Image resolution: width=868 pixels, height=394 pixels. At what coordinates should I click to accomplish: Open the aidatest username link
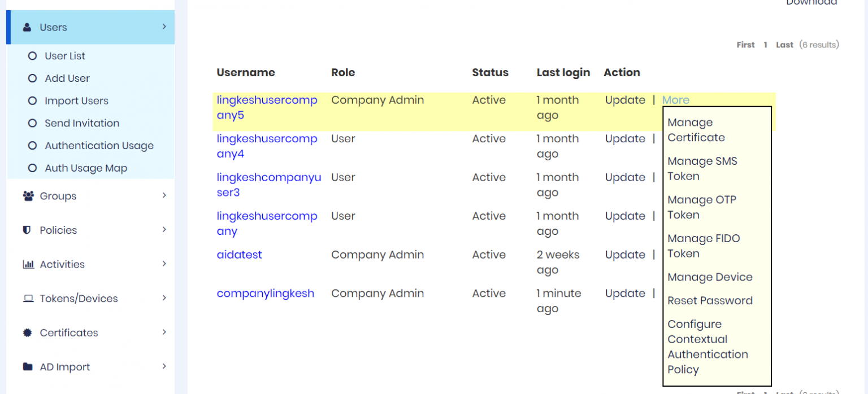tap(239, 255)
